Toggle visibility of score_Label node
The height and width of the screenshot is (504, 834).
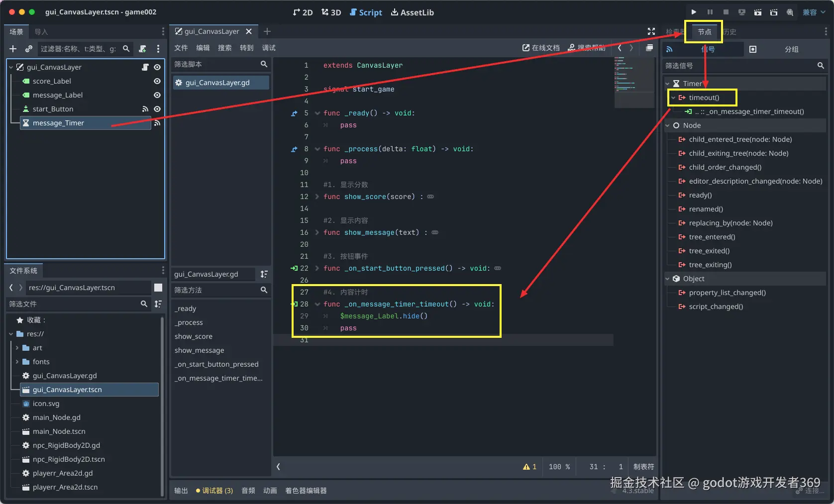(x=157, y=81)
